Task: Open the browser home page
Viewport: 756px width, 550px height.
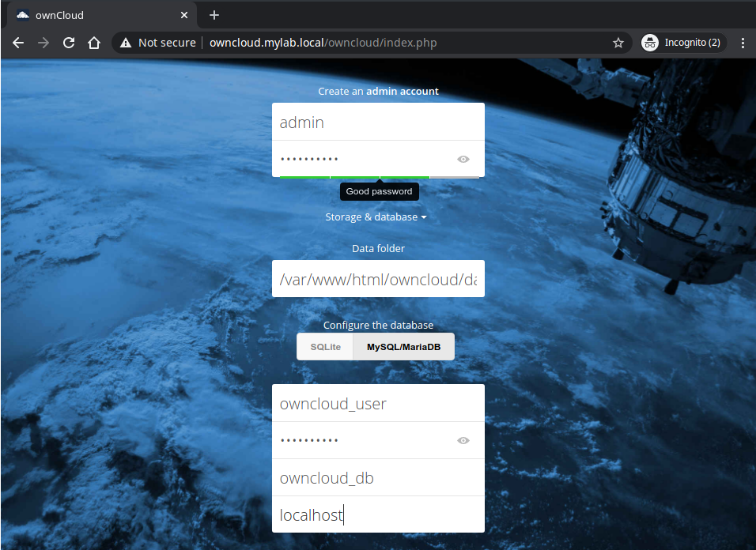Action: tap(94, 43)
